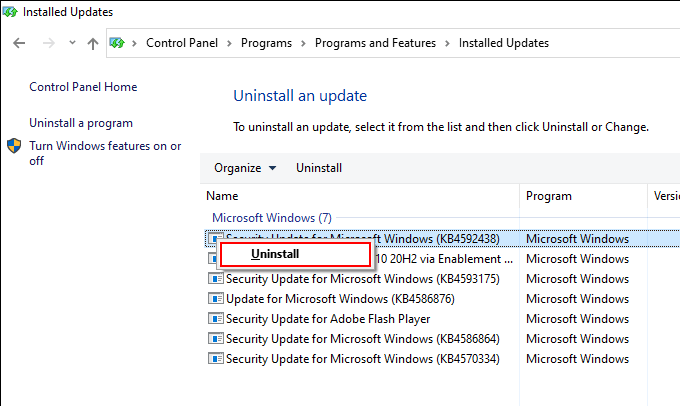Image resolution: width=680 pixels, height=406 pixels.
Task: Click the shield icon beside Turn Windows features
Action: pos(15,147)
